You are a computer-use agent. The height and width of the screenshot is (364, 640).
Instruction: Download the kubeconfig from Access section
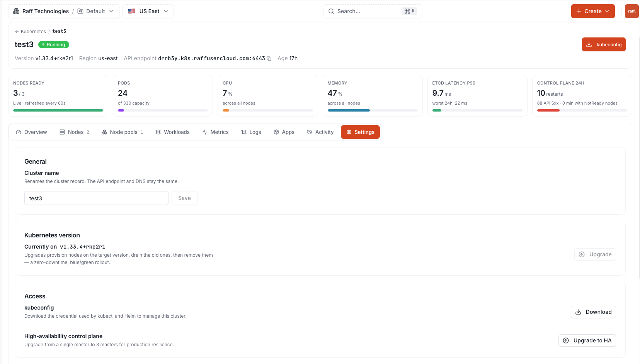click(x=593, y=312)
